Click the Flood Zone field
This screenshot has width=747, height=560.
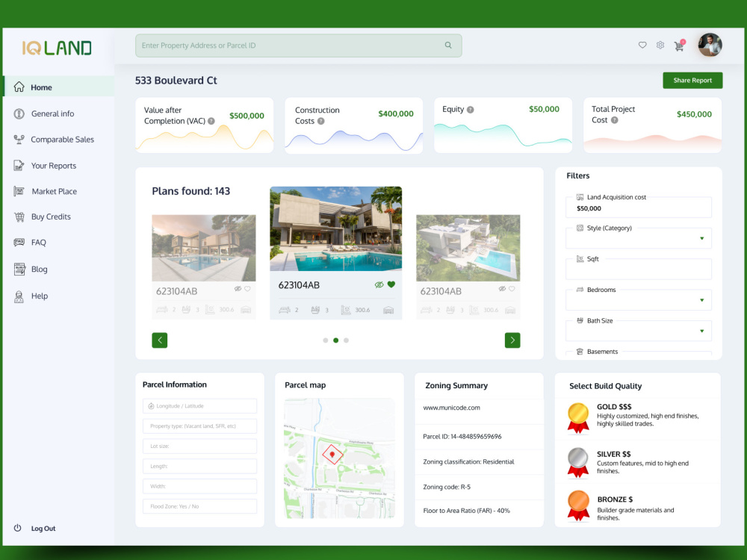click(199, 506)
